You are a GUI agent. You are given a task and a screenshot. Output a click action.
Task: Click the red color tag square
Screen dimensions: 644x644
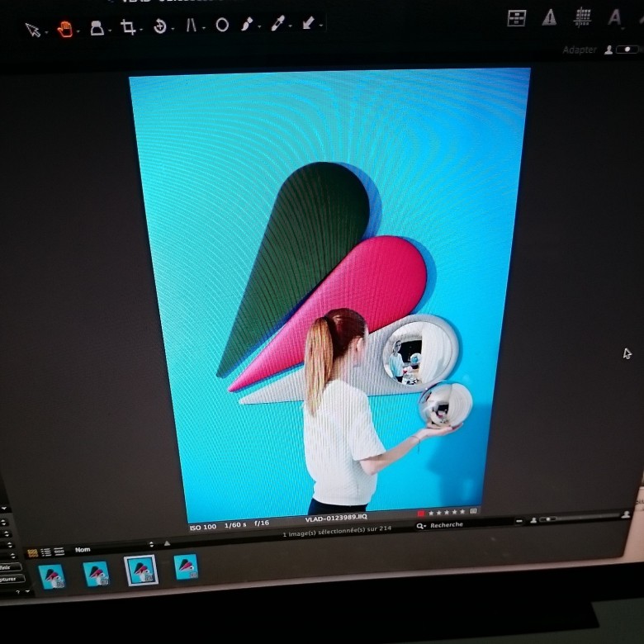pos(420,514)
